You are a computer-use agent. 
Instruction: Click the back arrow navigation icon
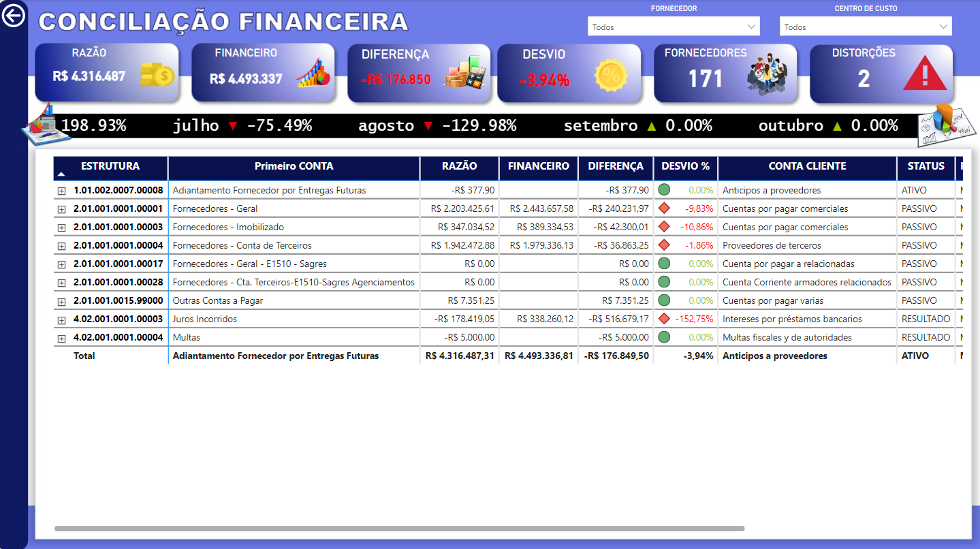(x=14, y=15)
